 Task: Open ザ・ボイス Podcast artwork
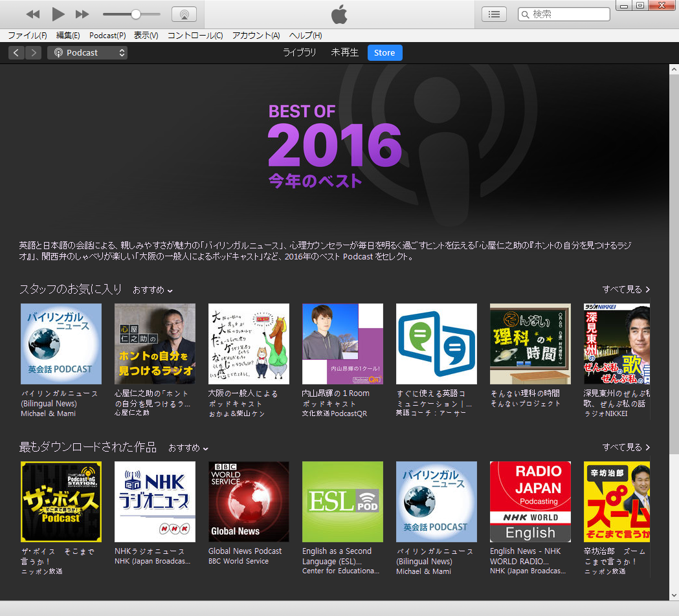click(x=61, y=501)
